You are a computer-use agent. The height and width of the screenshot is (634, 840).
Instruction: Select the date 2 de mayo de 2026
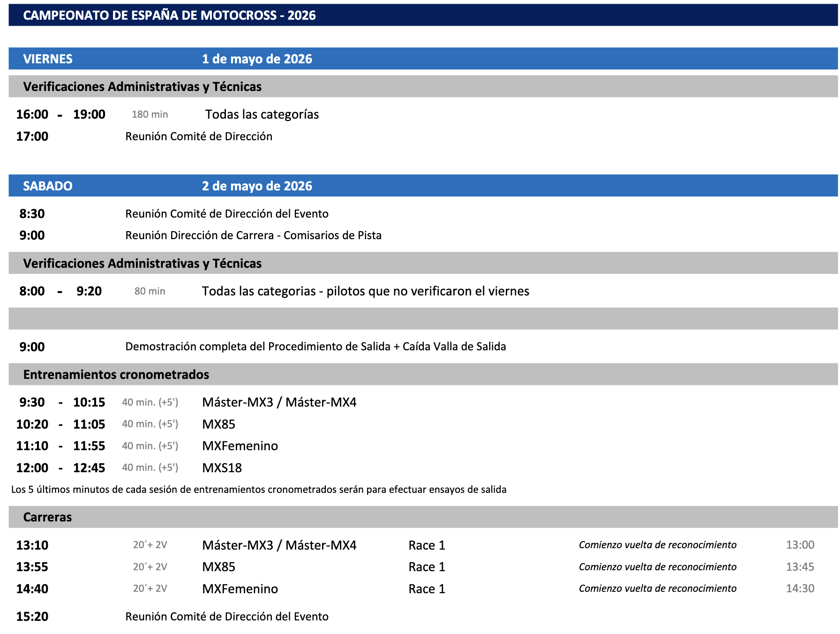point(257,186)
